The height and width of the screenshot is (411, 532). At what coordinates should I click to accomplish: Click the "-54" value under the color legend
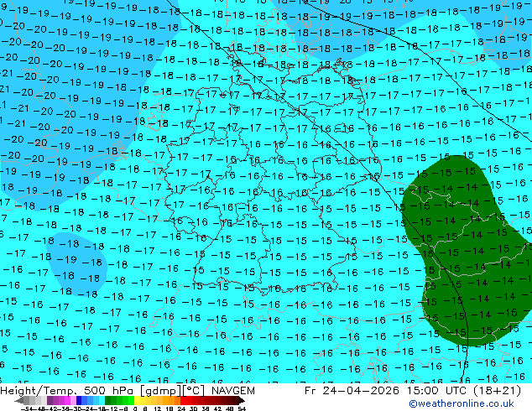27,408
